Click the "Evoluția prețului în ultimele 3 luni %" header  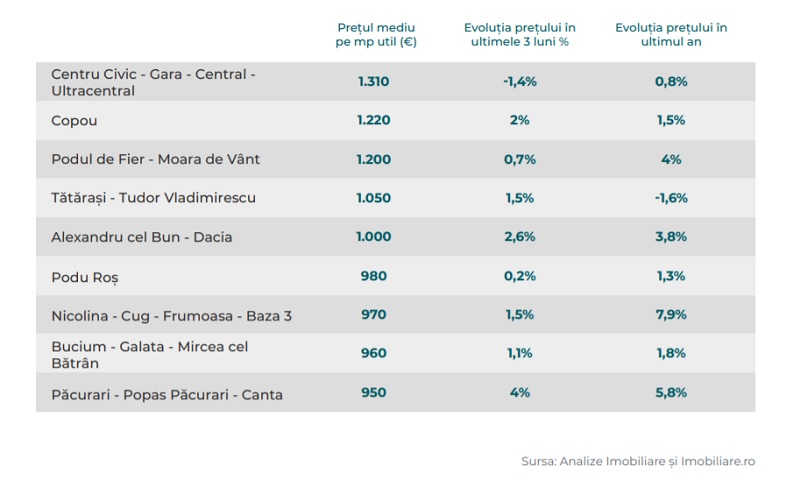click(x=519, y=35)
